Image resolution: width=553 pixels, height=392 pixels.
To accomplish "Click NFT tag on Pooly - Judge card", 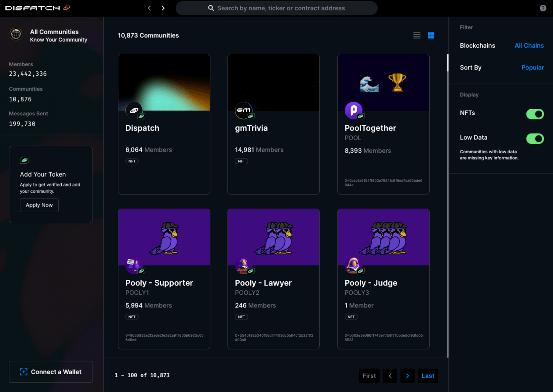I will coord(351,317).
